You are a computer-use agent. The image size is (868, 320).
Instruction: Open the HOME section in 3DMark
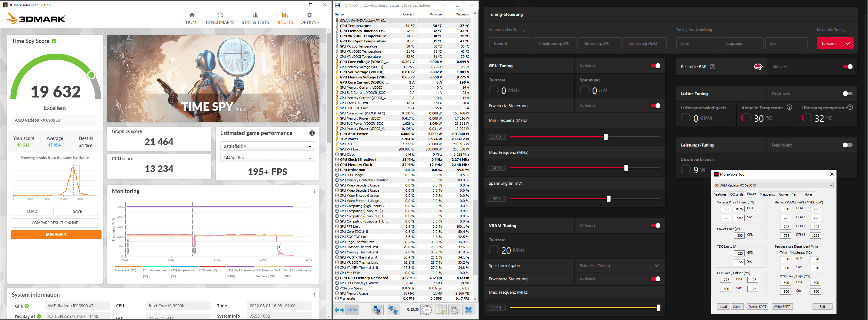click(x=192, y=18)
